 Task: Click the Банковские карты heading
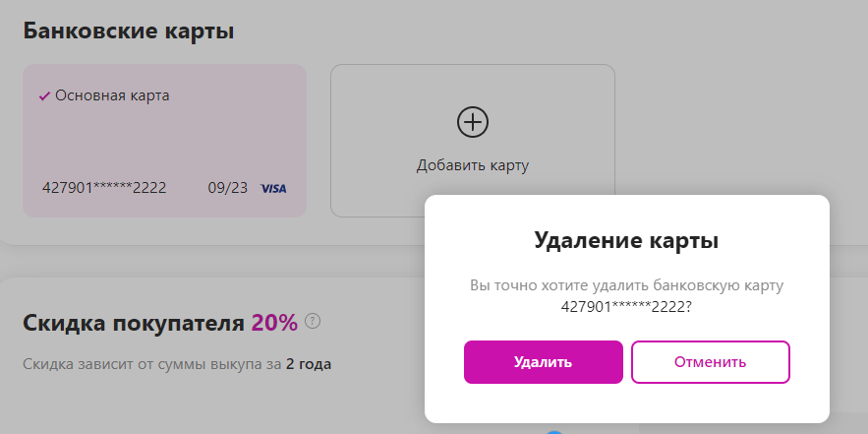pos(128,30)
